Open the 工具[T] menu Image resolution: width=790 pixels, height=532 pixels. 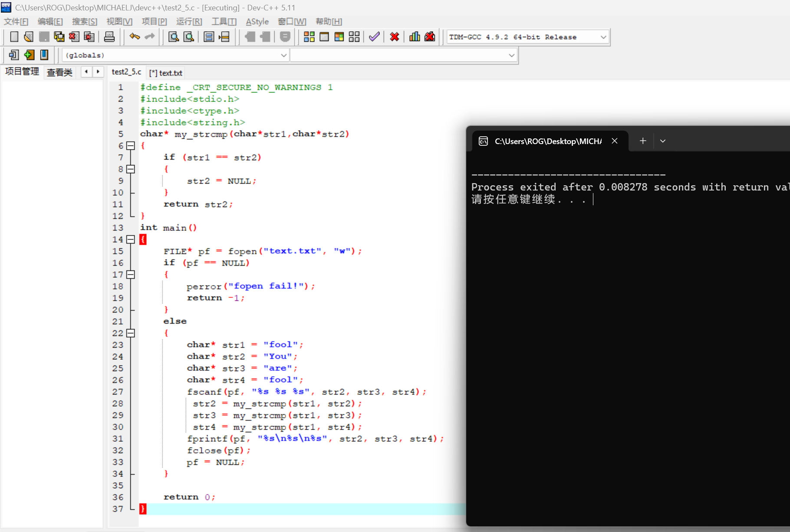point(224,22)
